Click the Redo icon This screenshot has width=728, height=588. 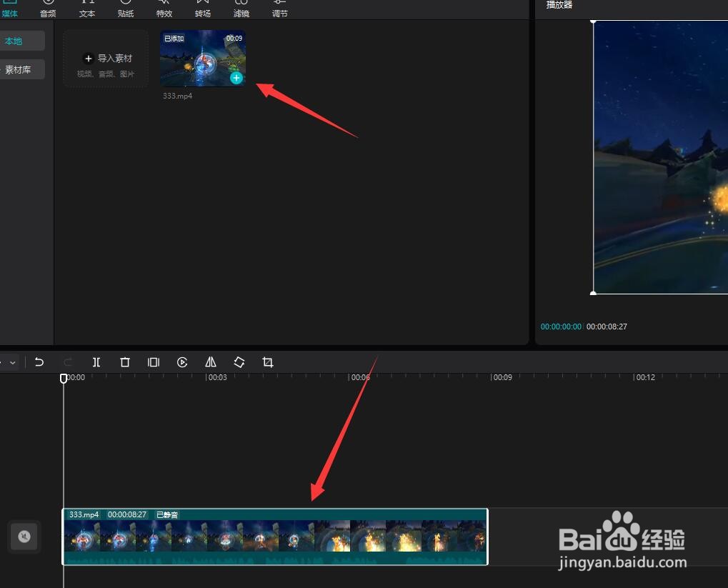(x=68, y=362)
